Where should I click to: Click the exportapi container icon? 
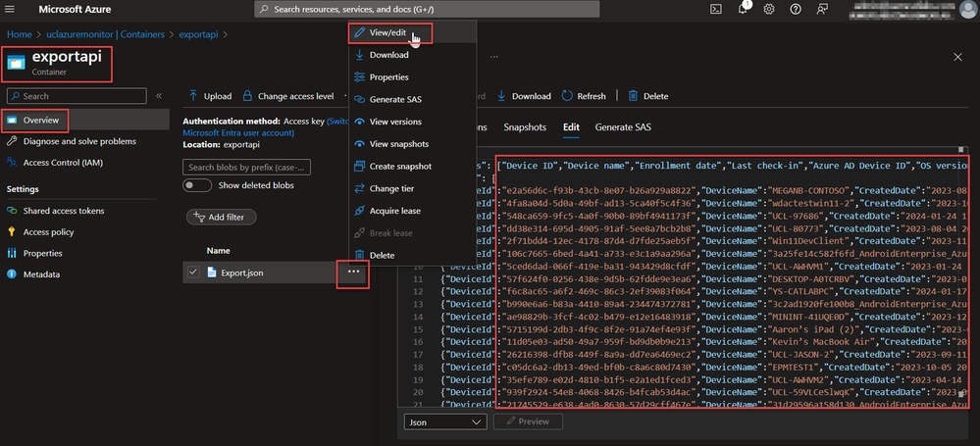point(17,63)
